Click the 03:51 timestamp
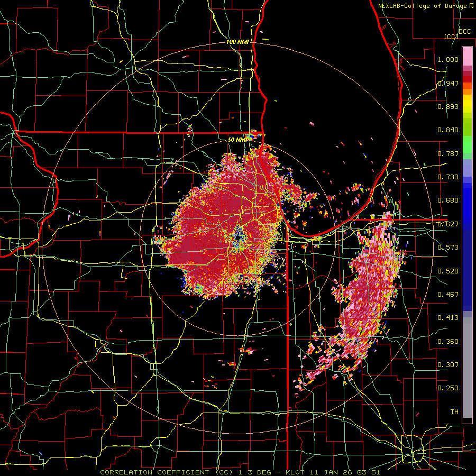The image size is (476, 476). [368, 472]
